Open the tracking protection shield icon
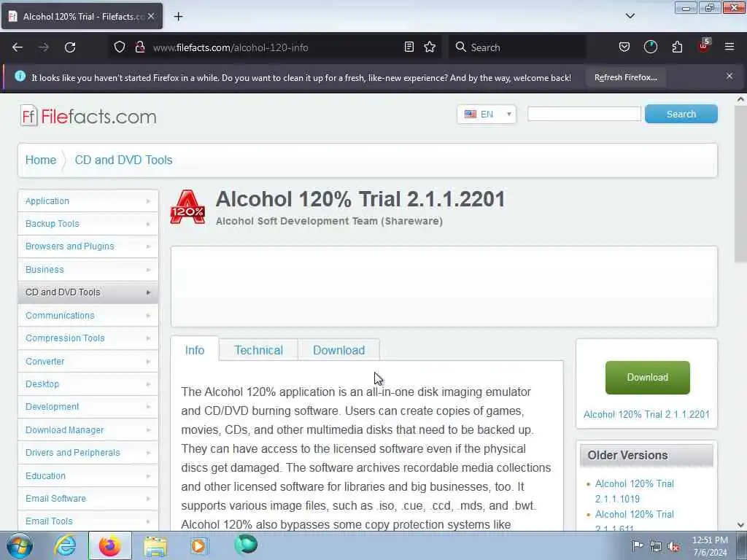747x560 pixels. (x=120, y=47)
